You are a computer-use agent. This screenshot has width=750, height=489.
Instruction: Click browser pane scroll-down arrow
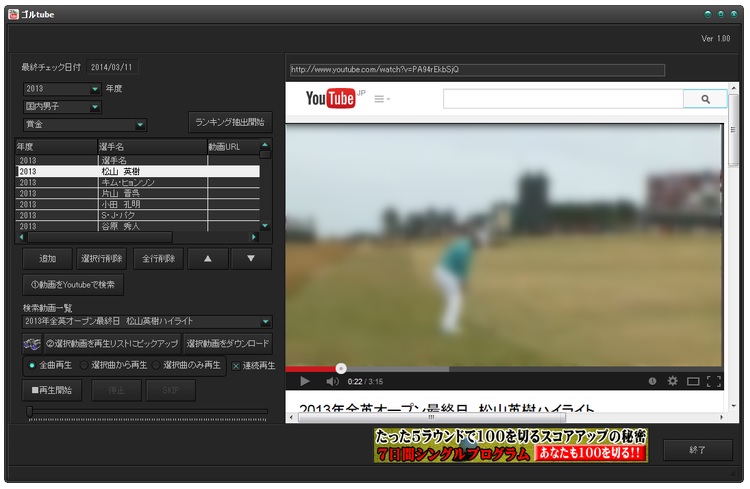[x=733, y=406]
